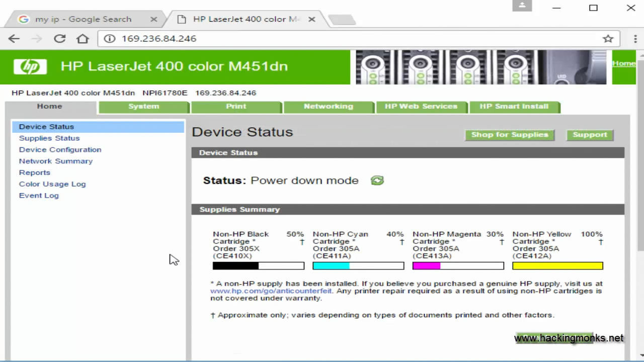Switch to the Networking tab
Viewport: 644px width, 362px height.
tap(329, 107)
